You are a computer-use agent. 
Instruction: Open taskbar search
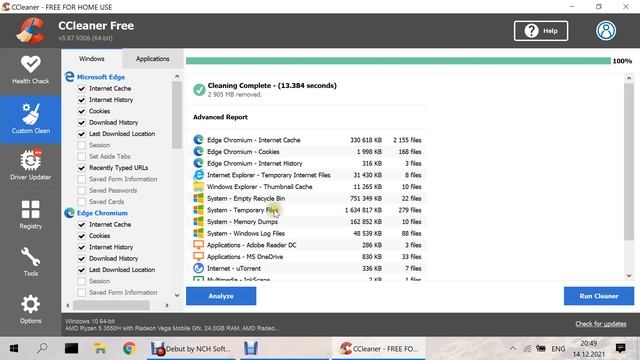tap(42, 349)
